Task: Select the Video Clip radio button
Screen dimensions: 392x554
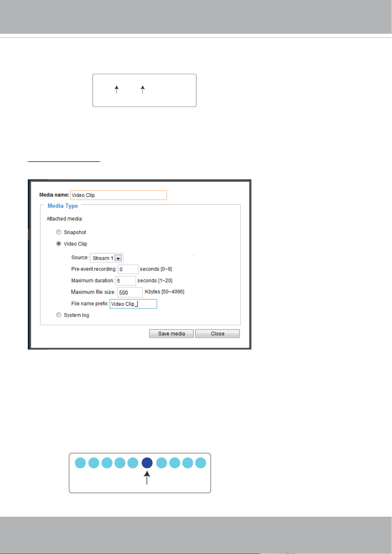Action: coord(59,244)
